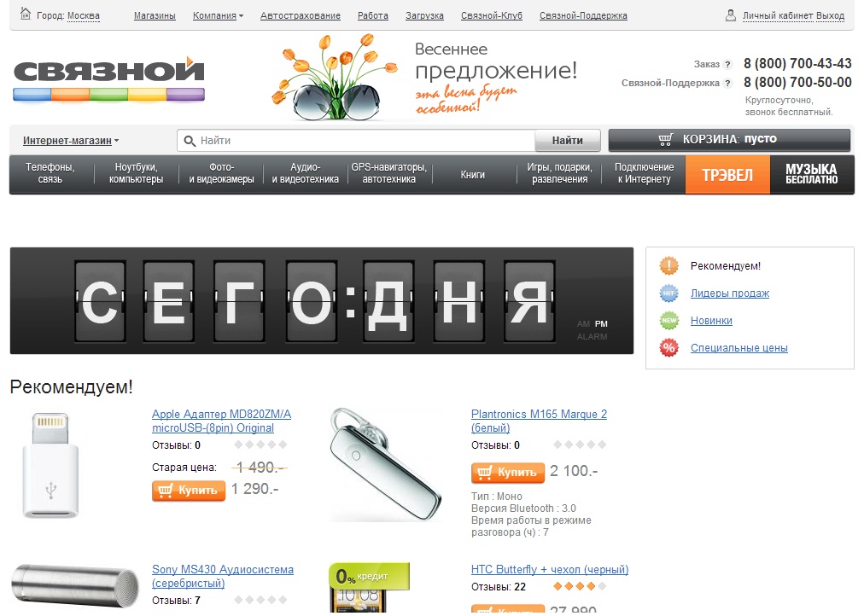Buy the Plantronics M165 headset
The width and height of the screenshot is (864, 616).
tap(507, 473)
